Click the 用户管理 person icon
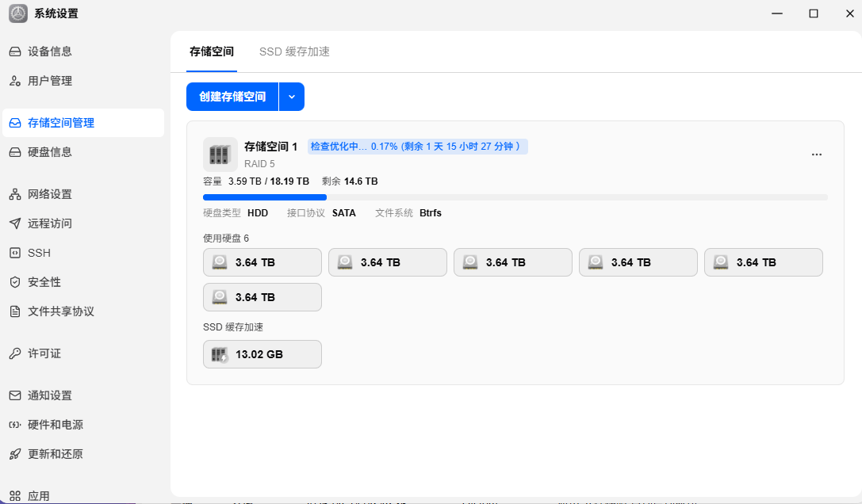This screenshot has height=504, width=862. click(x=15, y=82)
